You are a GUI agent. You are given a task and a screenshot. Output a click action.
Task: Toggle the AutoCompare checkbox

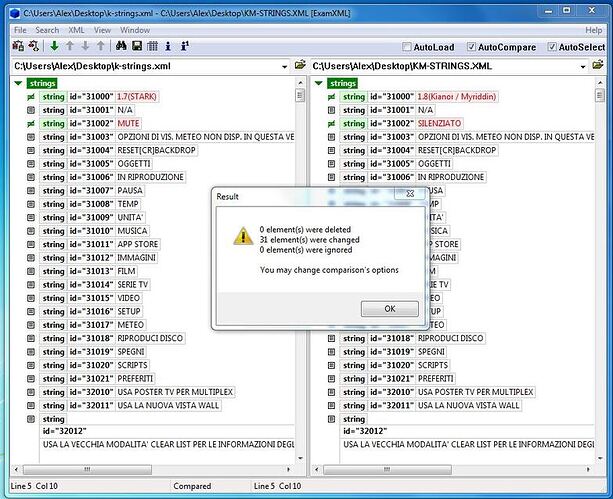(x=471, y=47)
